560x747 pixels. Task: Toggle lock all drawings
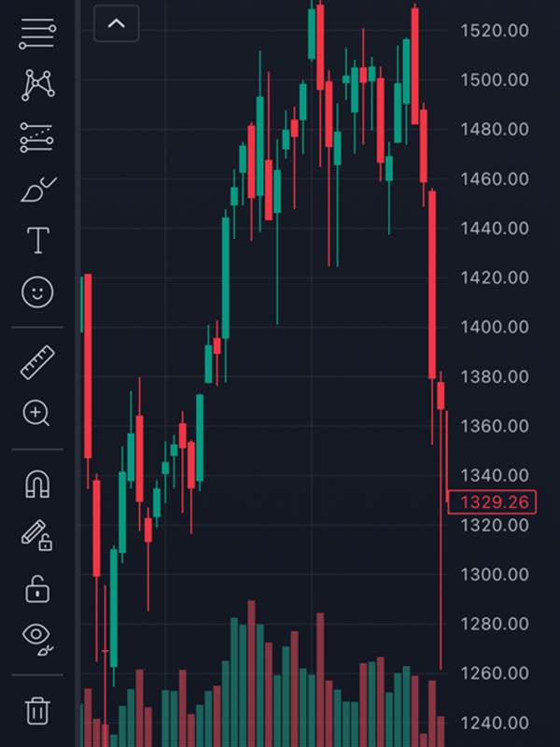(x=37, y=588)
